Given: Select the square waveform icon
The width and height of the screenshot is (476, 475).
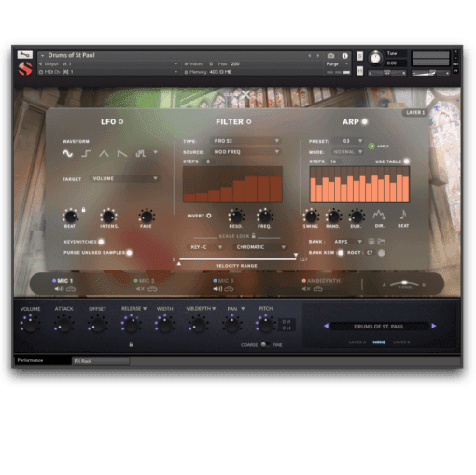Looking at the screenshot, I should point(86,153).
